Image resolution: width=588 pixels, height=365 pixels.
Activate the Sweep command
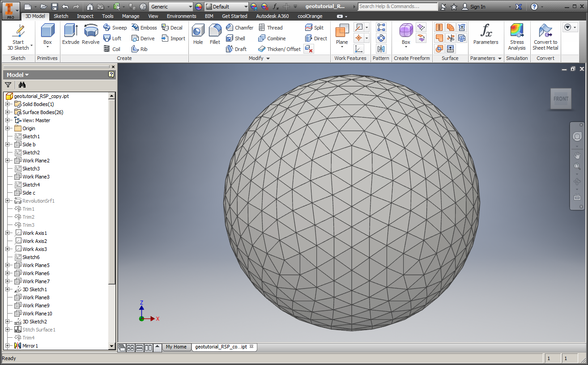(115, 28)
